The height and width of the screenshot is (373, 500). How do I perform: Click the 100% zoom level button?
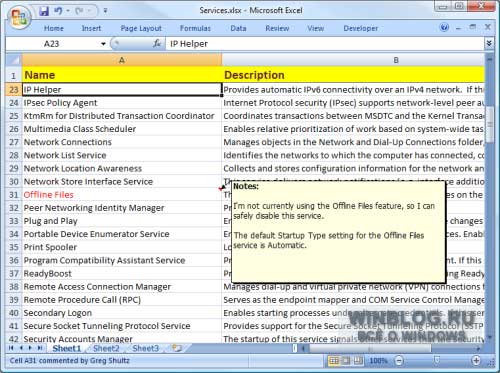[378, 361]
